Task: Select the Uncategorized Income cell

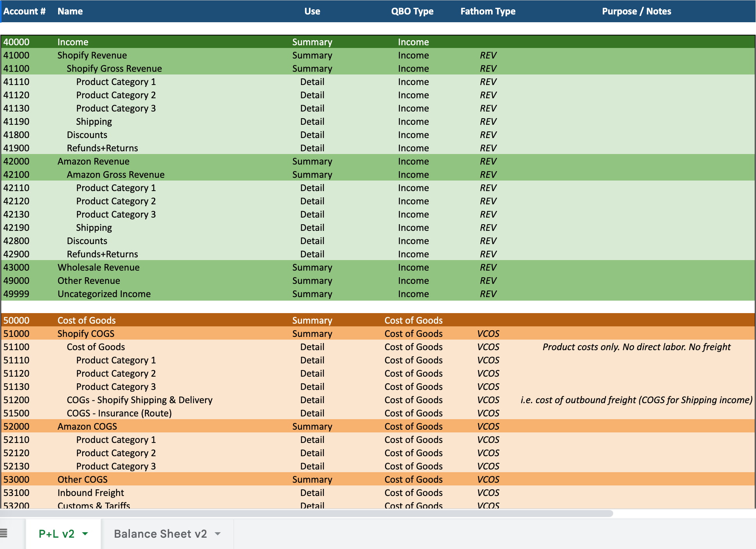Action: 104,294
